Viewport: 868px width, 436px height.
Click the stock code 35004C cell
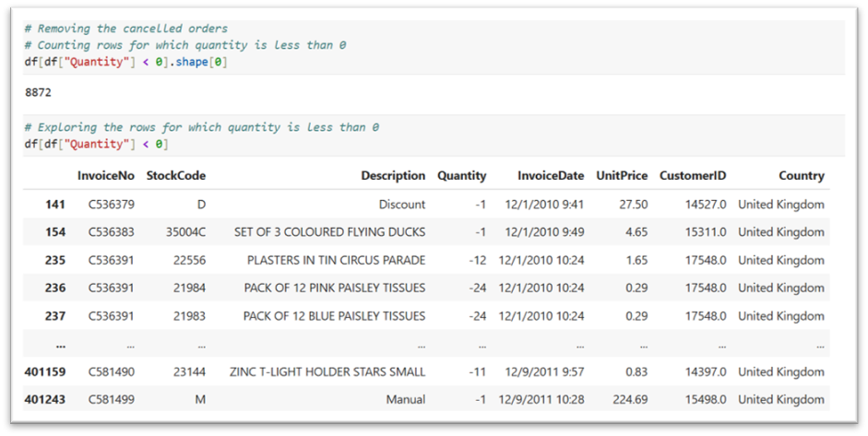[185, 232]
